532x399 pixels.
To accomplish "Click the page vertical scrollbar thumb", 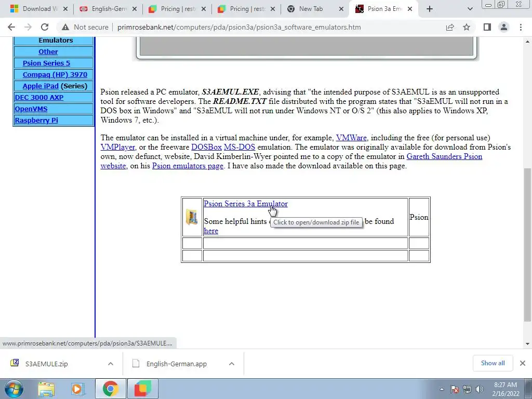I will point(527,244).
